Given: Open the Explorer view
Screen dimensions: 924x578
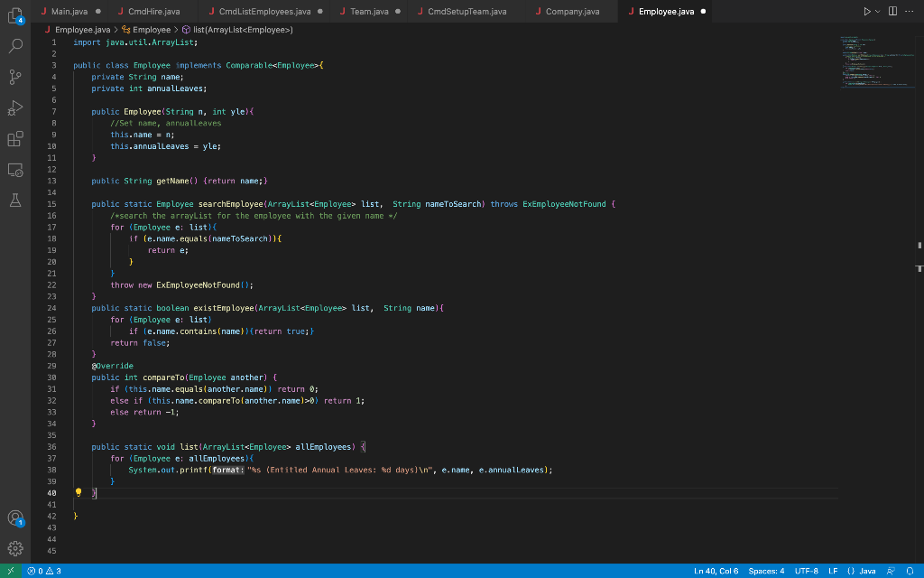Looking at the screenshot, I should [x=14, y=14].
